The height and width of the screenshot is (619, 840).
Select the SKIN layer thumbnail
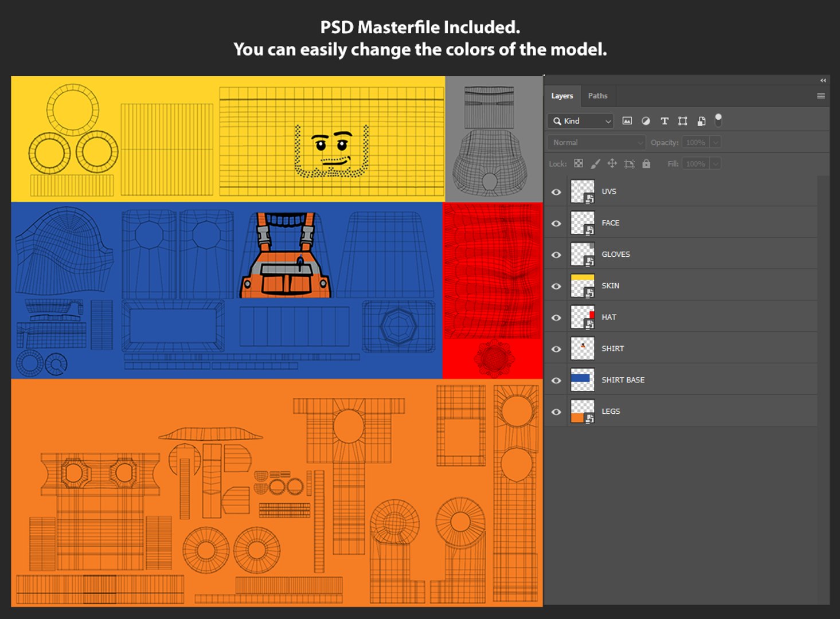coord(583,286)
